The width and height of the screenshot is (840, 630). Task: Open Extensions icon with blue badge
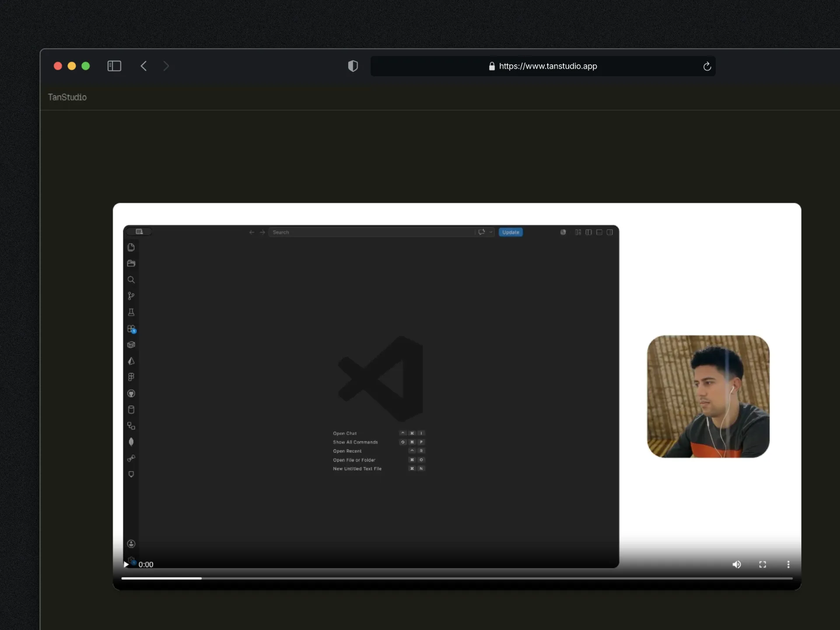click(131, 329)
